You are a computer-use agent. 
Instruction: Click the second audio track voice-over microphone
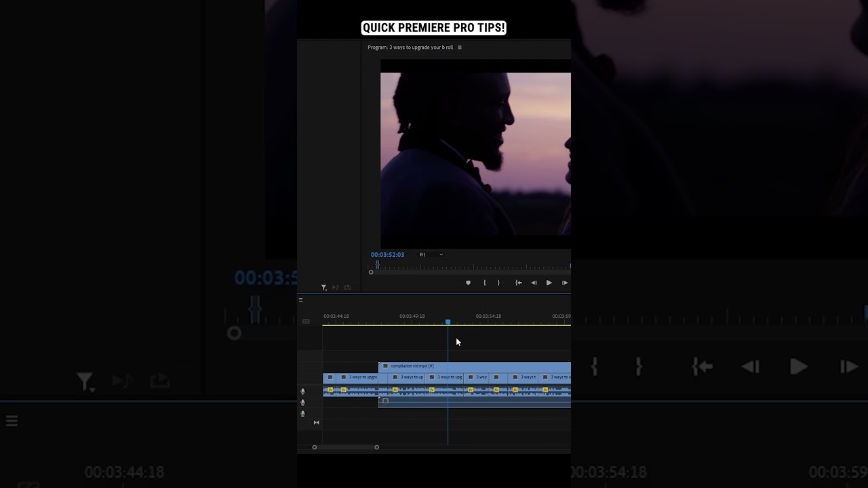[302, 402]
